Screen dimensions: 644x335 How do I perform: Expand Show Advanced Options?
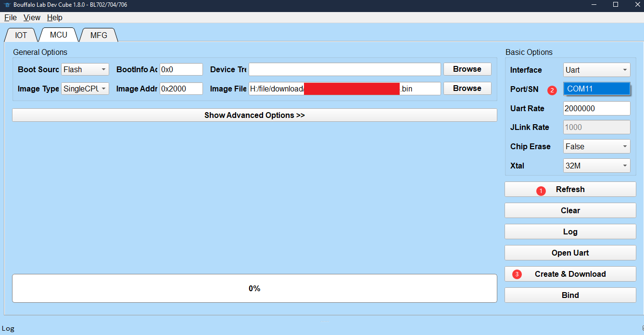point(254,115)
